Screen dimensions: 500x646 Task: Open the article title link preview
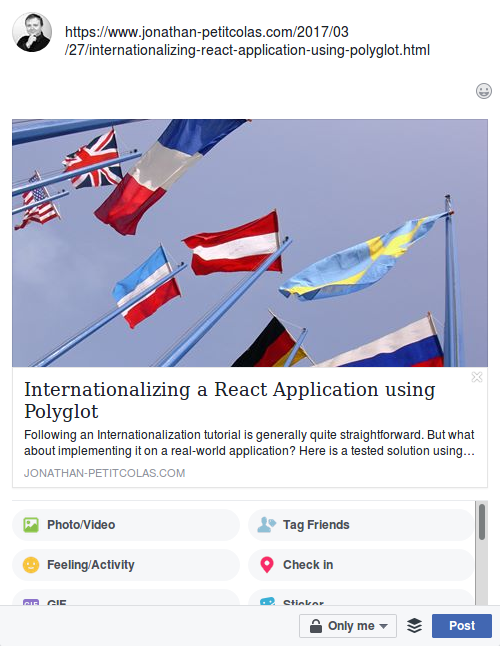[229, 400]
